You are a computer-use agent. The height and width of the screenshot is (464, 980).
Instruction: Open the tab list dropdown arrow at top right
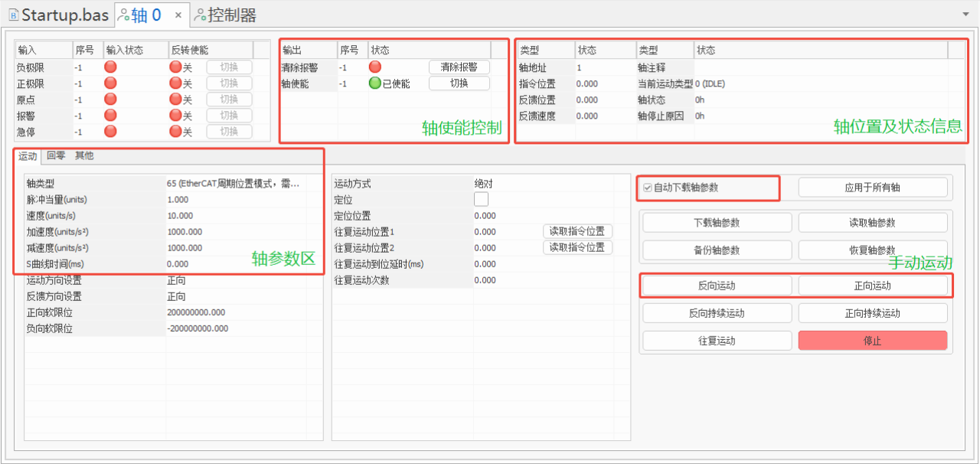[x=965, y=15]
